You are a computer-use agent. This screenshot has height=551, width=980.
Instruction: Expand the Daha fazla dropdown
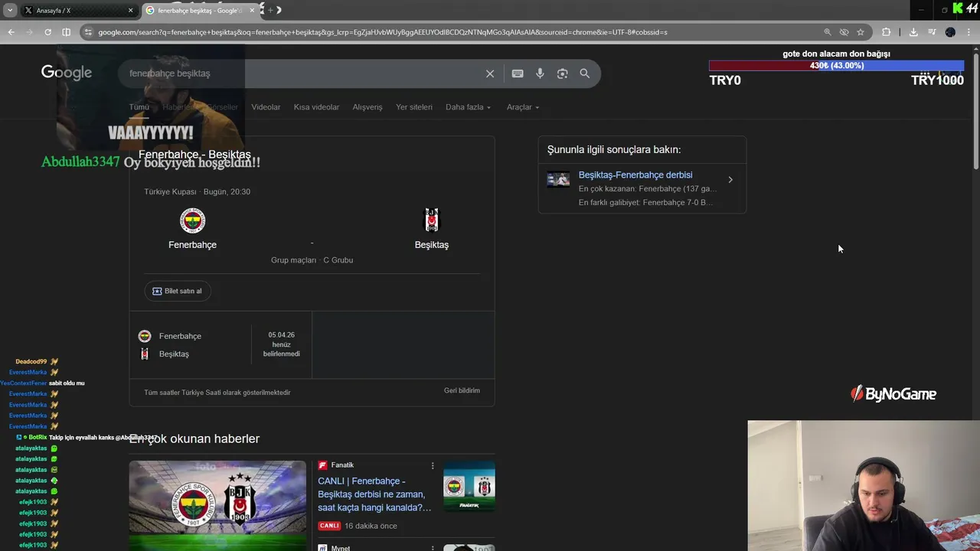point(468,107)
